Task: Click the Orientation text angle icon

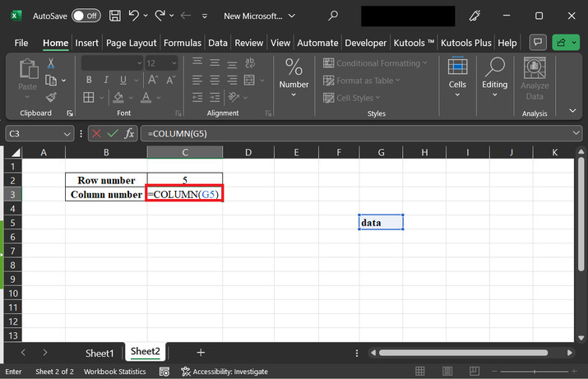Action: [x=234, y=98]
